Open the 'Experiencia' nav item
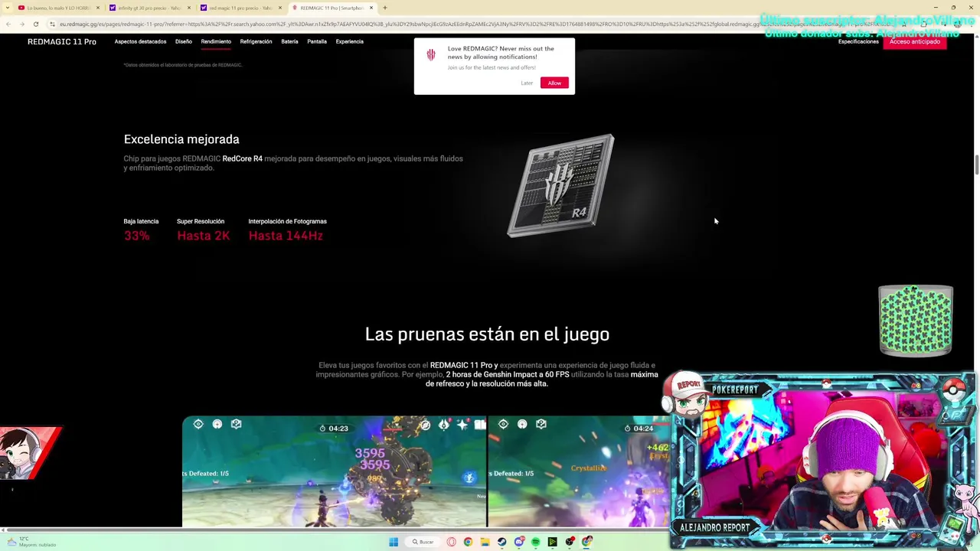 point(349,41)
